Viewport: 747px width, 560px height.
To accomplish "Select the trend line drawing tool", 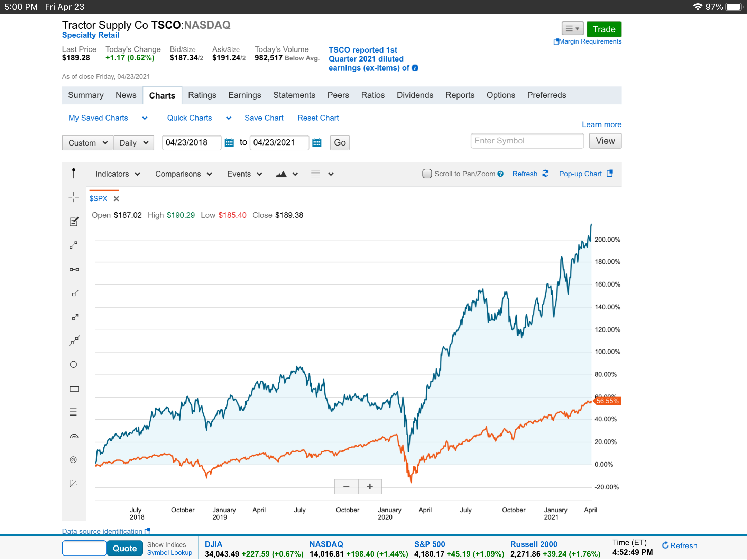I will [73, 245].
